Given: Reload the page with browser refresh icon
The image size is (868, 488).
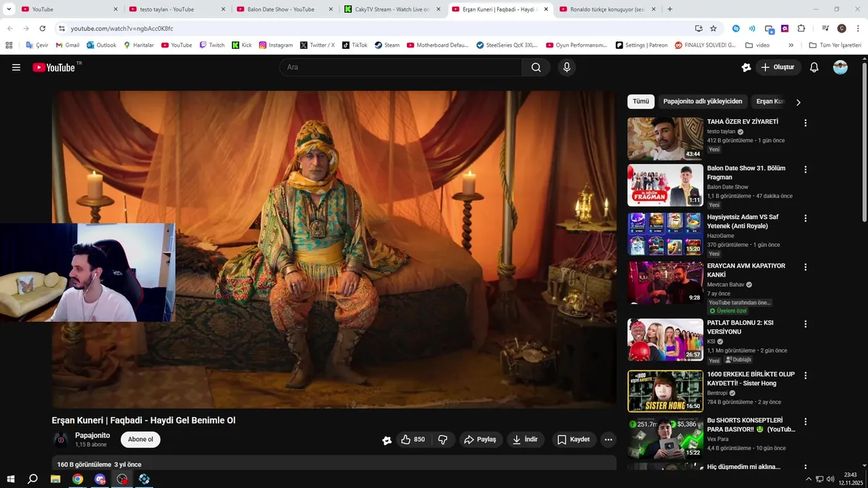Looking at the screenshot, I should [x=42, y=28].
